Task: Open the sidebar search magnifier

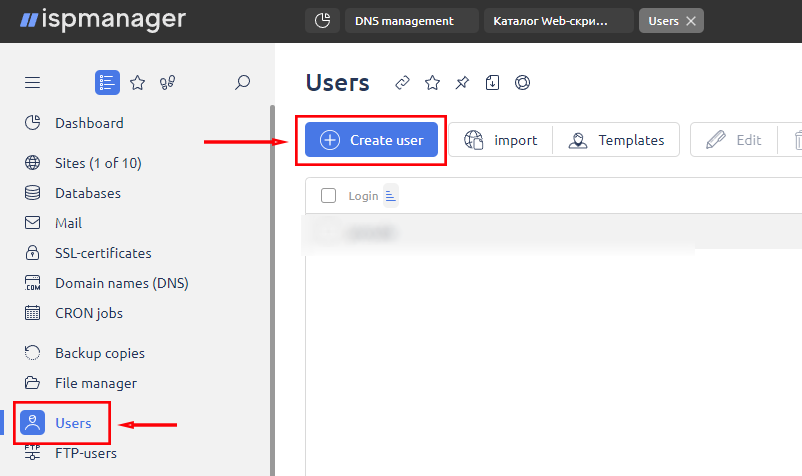Action: (242, 83)
